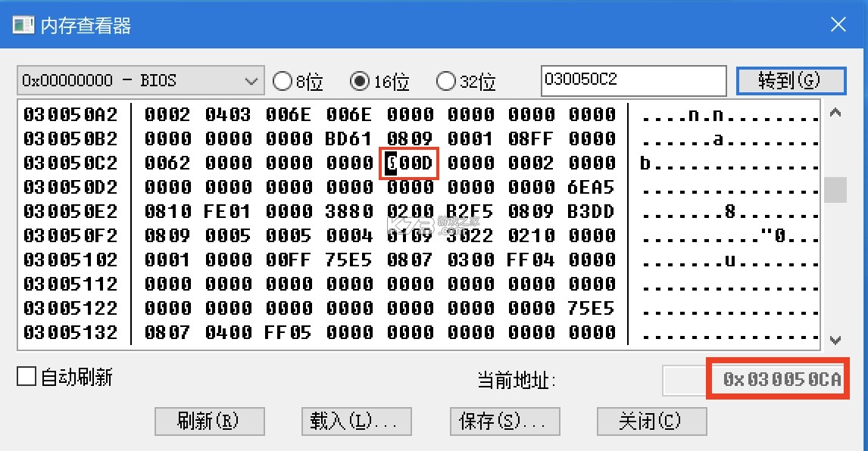Select the 32位 display mode
This screenshot has height=451, width=868.
click(447, 80)
